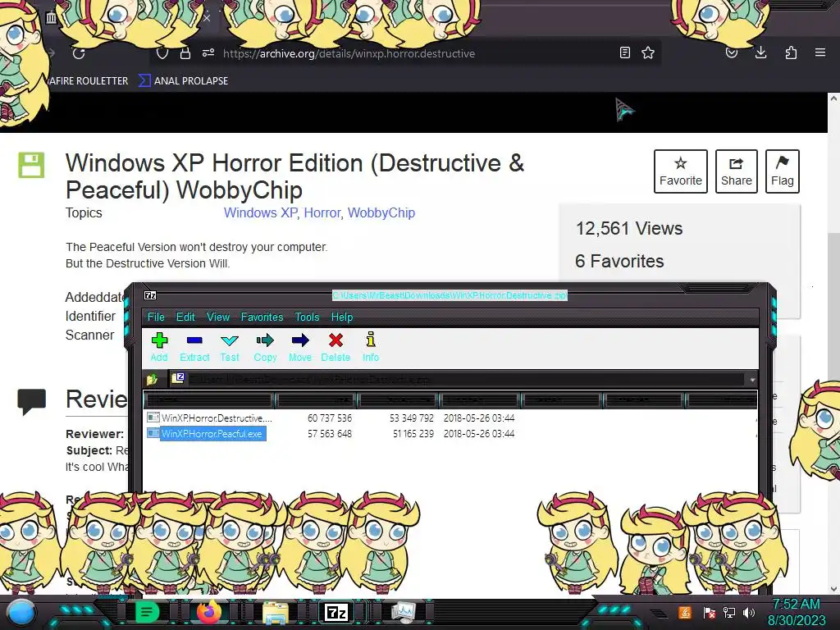The width and height of the screenshot is (840, 630).
Task: Open the WobbyChip topic link
Action: pos(381,212)
